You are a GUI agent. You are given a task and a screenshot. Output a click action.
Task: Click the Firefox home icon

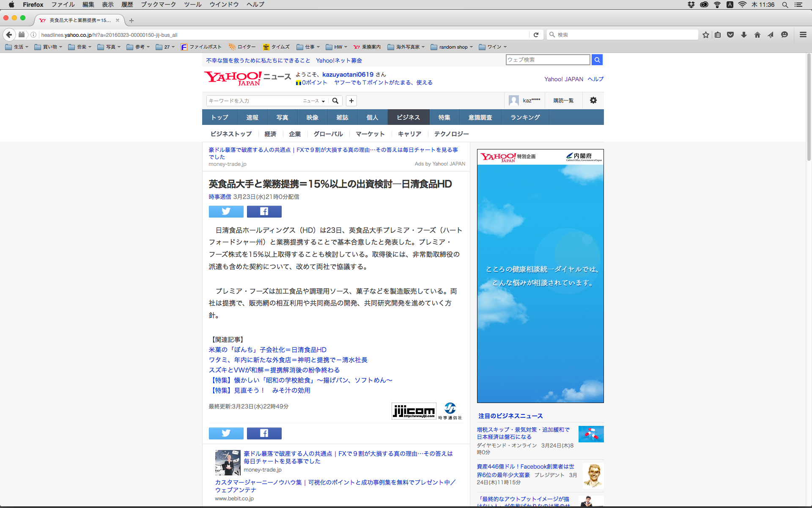(757, 35)
